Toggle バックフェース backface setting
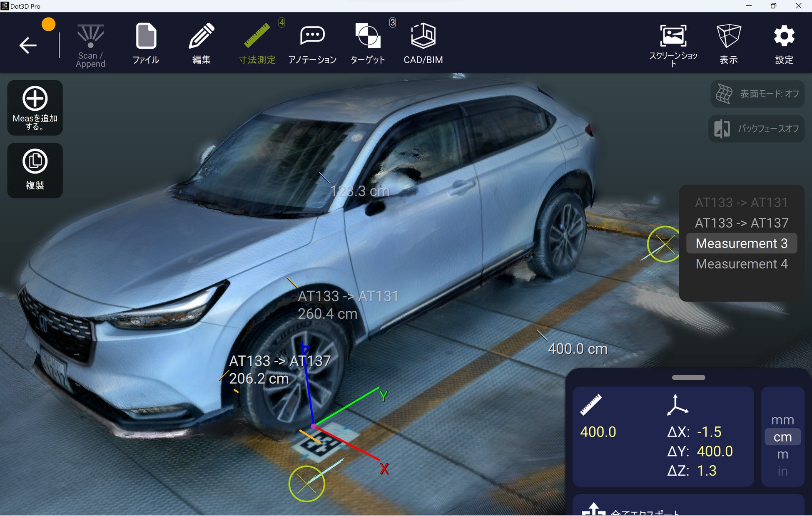 tap(756, 129)
